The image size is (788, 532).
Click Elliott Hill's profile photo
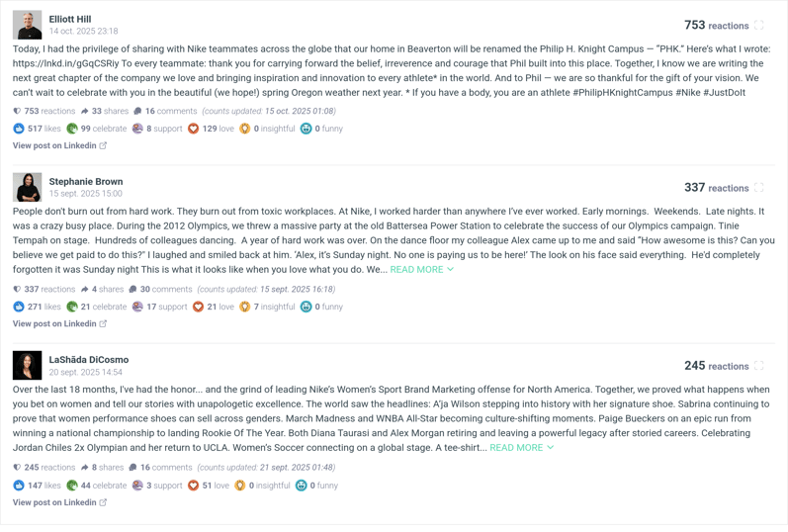click(28, 25)
